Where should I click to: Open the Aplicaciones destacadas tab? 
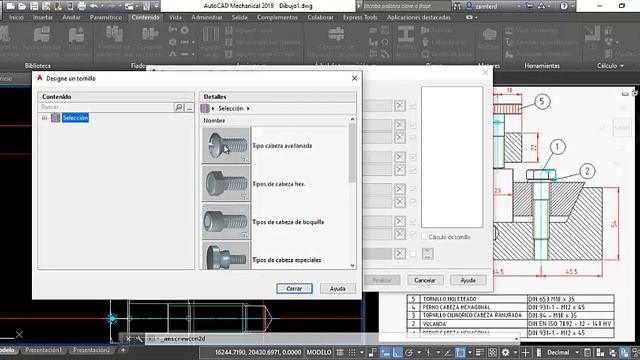(x=418, y=18)
